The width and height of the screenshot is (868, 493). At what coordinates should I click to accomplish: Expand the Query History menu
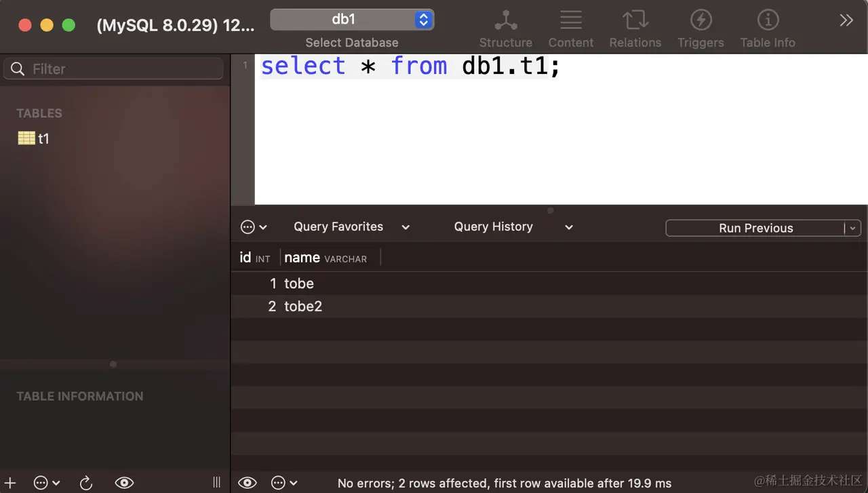(513, 227)
